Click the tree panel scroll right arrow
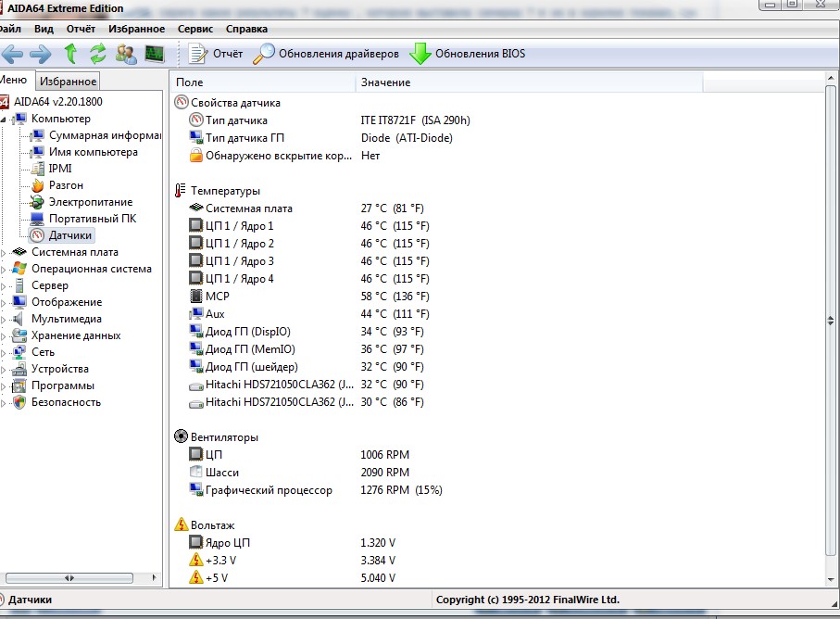This screenshot has height=619, width=840. [155, 577]
